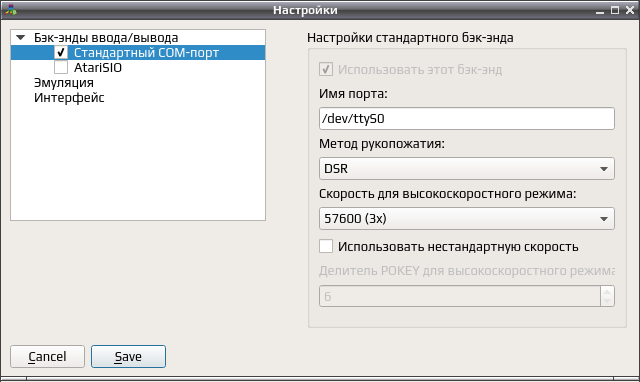Click the Метод рукопожатия label
The image size is (640, 382).
pos(382,144)
